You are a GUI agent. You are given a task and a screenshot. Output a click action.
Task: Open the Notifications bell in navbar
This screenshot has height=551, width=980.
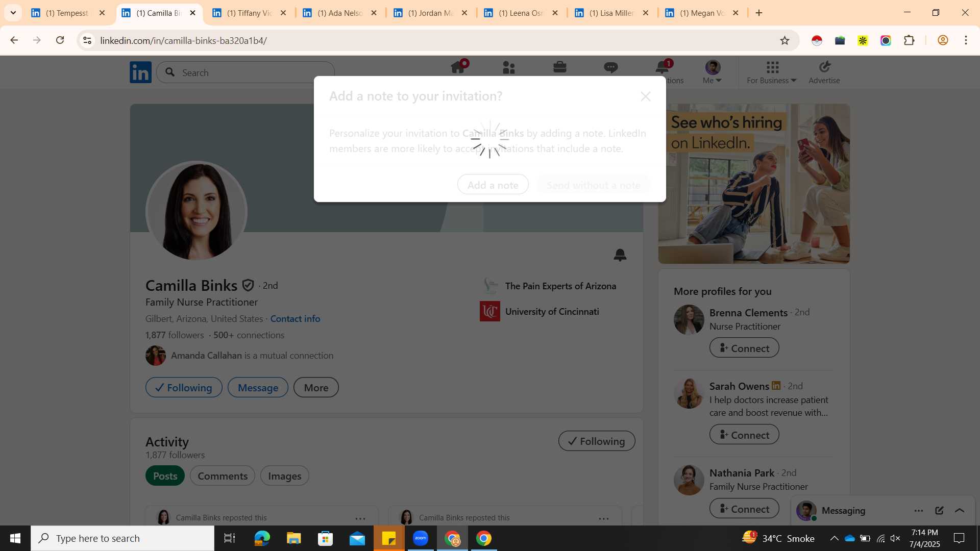coord(663,67)
